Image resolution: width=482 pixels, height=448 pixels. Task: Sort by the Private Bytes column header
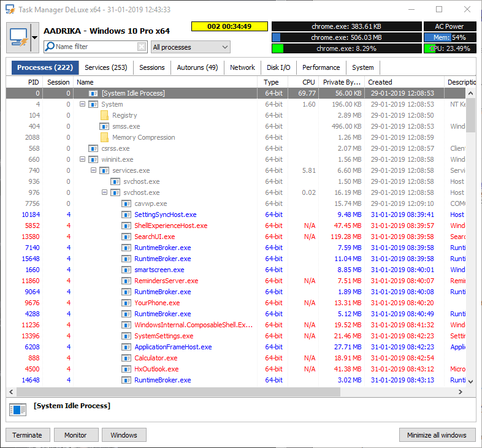341,82
